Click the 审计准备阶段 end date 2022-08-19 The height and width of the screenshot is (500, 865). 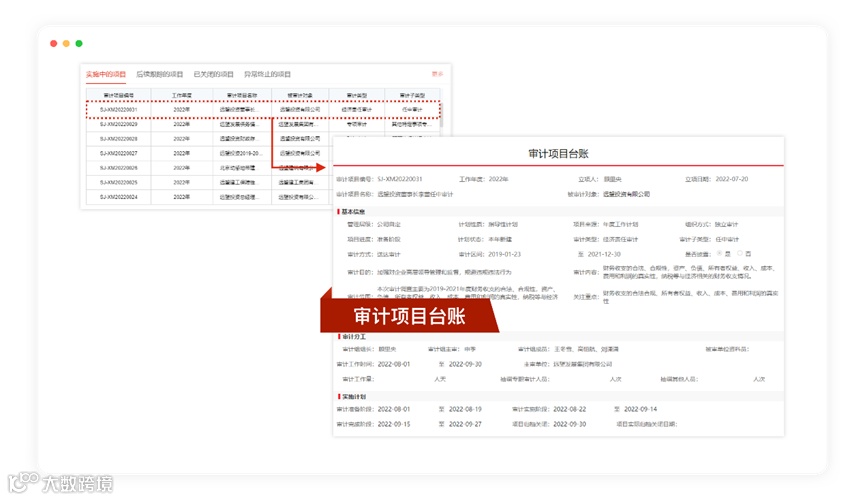(x=465, y=409)
